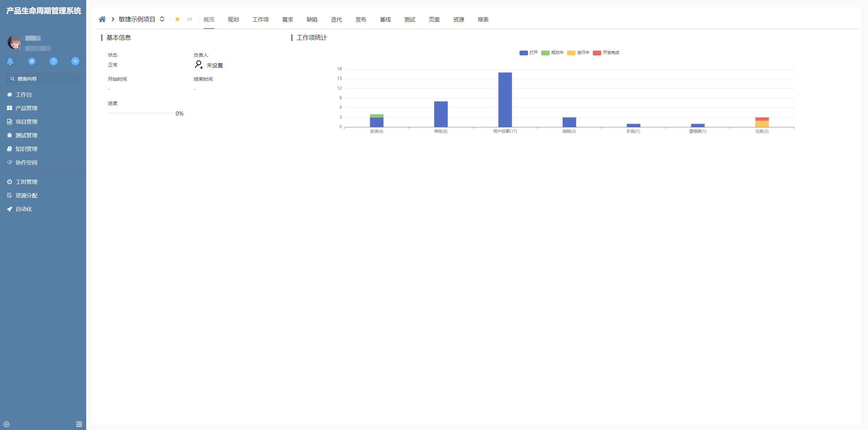Screen dimensions: 868x430
Task: Click the home icon in the breadcrumb
Action: point(102,19)
